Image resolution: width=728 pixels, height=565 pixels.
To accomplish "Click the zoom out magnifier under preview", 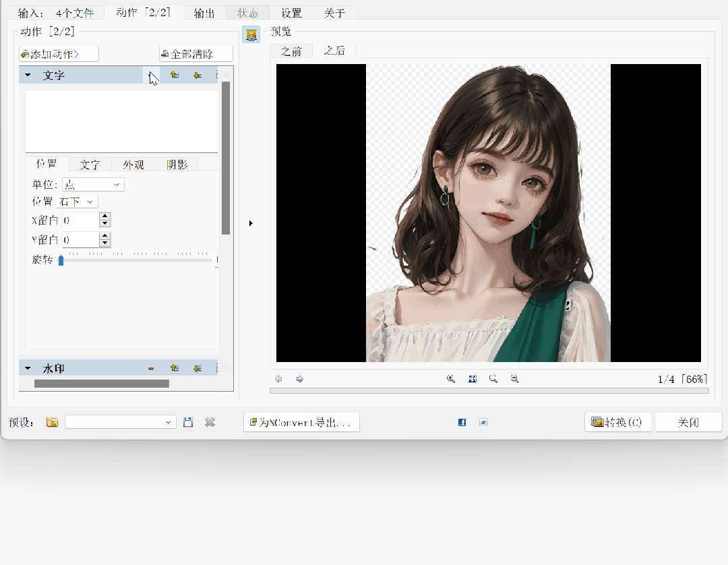I will tap(515, 380).
